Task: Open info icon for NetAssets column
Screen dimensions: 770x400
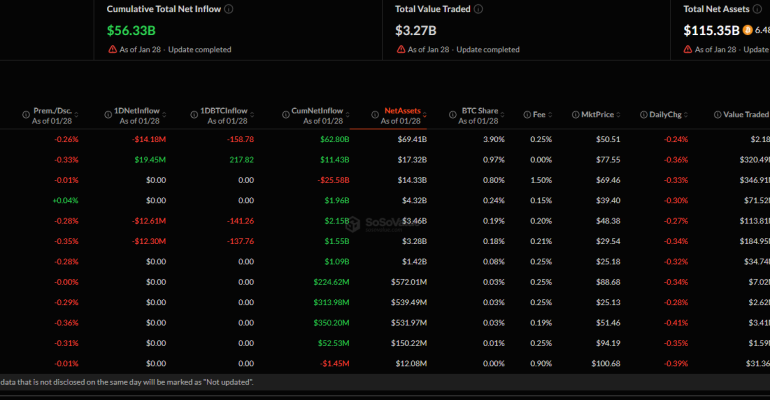Action: click(x=375, y=115)
